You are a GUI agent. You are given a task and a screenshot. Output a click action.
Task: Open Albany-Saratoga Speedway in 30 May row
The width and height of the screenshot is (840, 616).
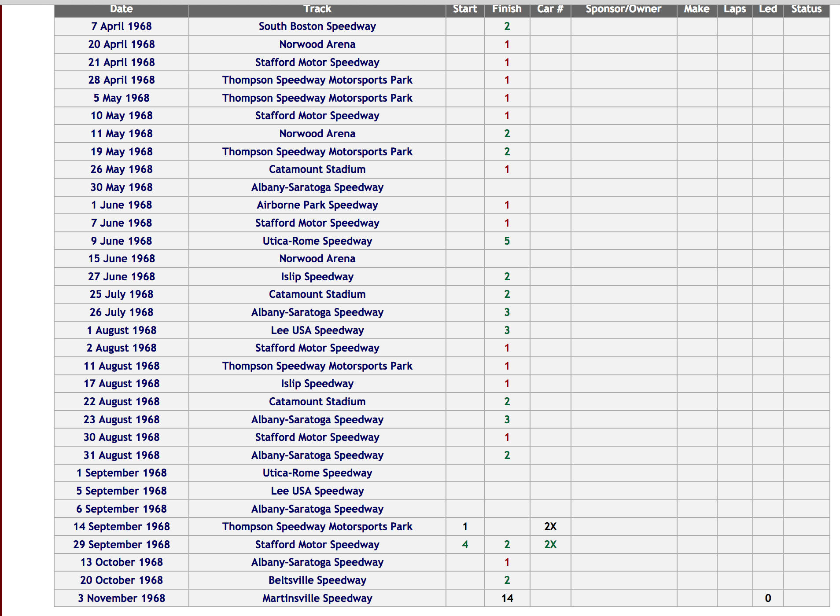[x=317, y=187]
